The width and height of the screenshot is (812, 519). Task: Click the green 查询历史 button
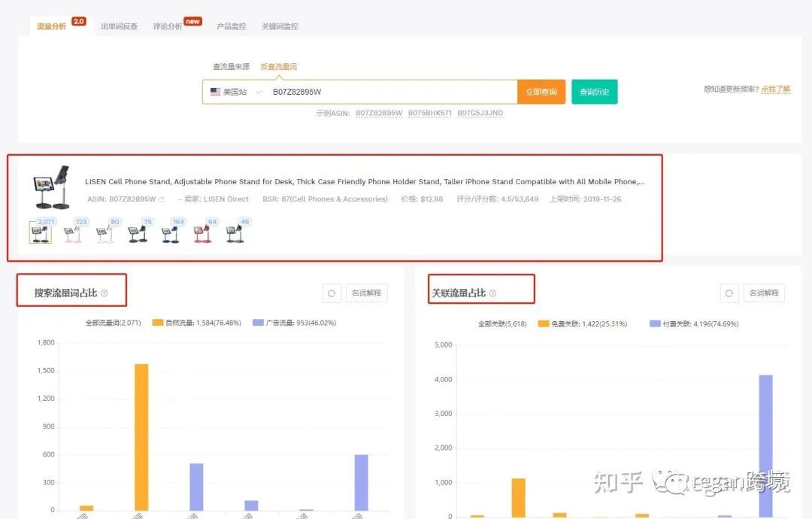click(595, 92)
